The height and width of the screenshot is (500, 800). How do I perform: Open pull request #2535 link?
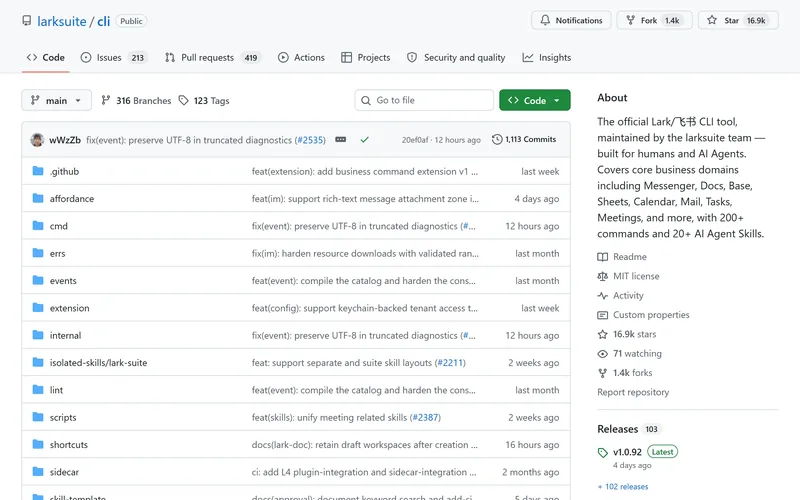pos(310,140)
